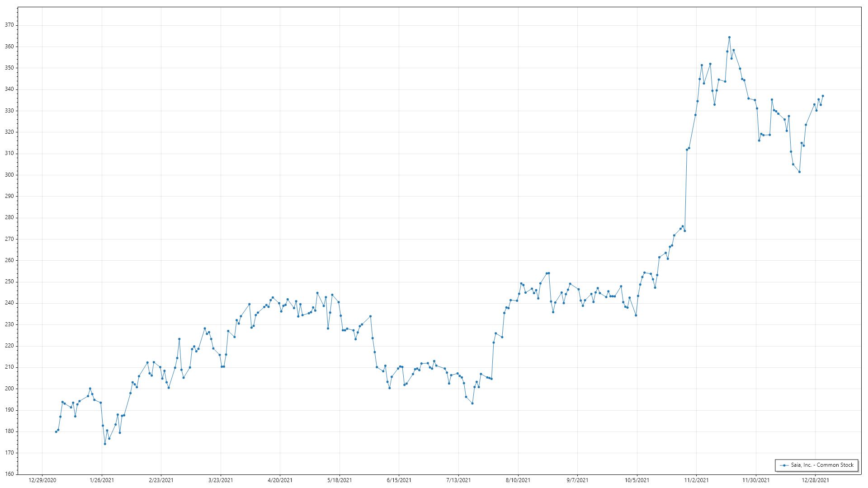Image resolution: width=868 pixels, height=488 pixels.
Task: Click the 6/15/2021 x-axis date label
Action: pyautogui.click(x=399, y=480)
